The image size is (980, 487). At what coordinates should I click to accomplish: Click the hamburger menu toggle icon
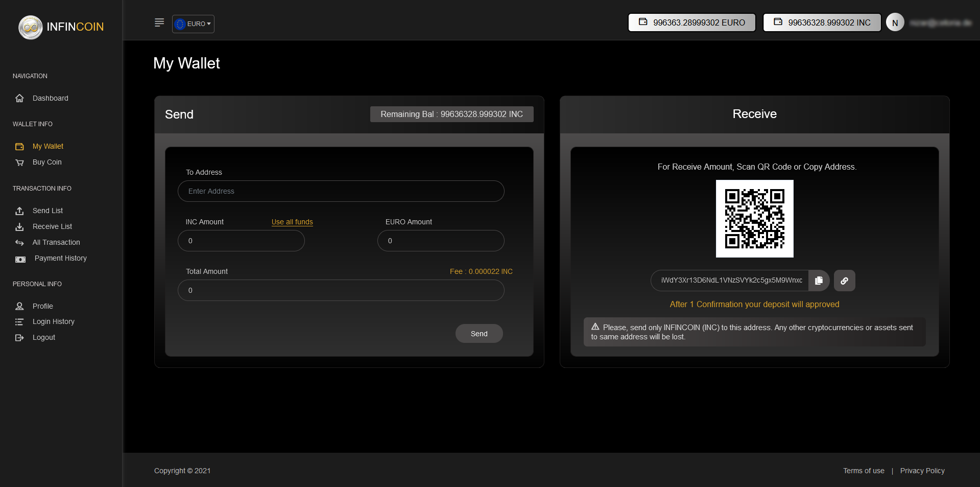[159, 22]
